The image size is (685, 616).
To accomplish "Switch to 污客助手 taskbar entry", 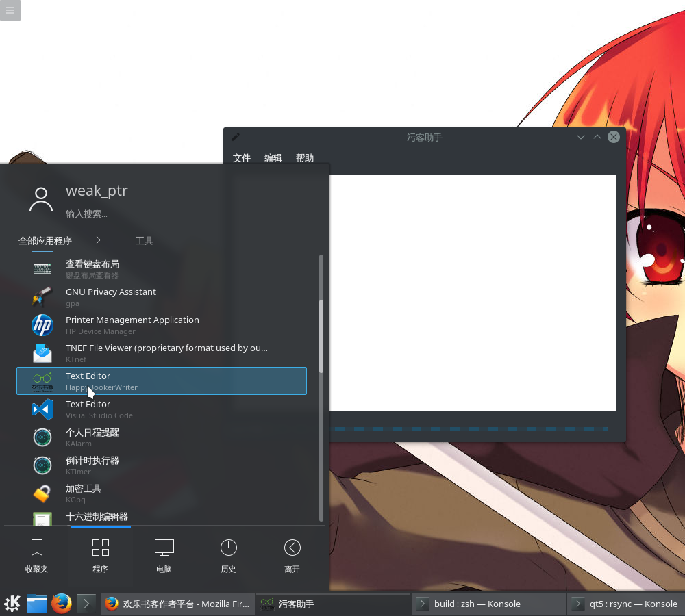I will tap(333, 604).
